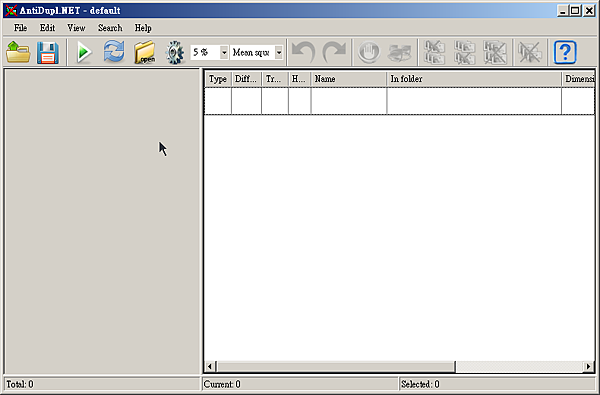The height and width of the screenshot is (395, 600).
Task: Click the delete first image icon
Action: (x=434, y=52)
